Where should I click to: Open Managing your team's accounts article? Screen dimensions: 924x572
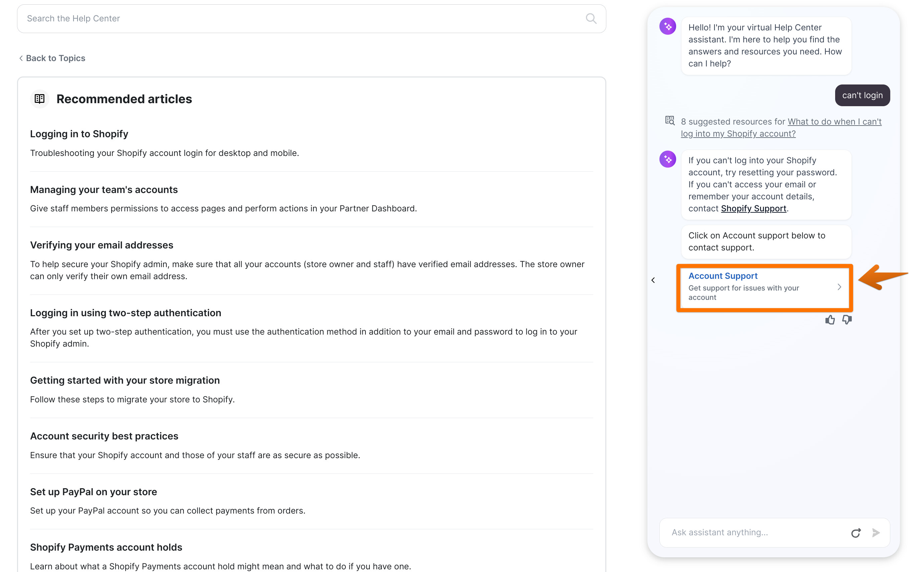(x=104, y=190)
